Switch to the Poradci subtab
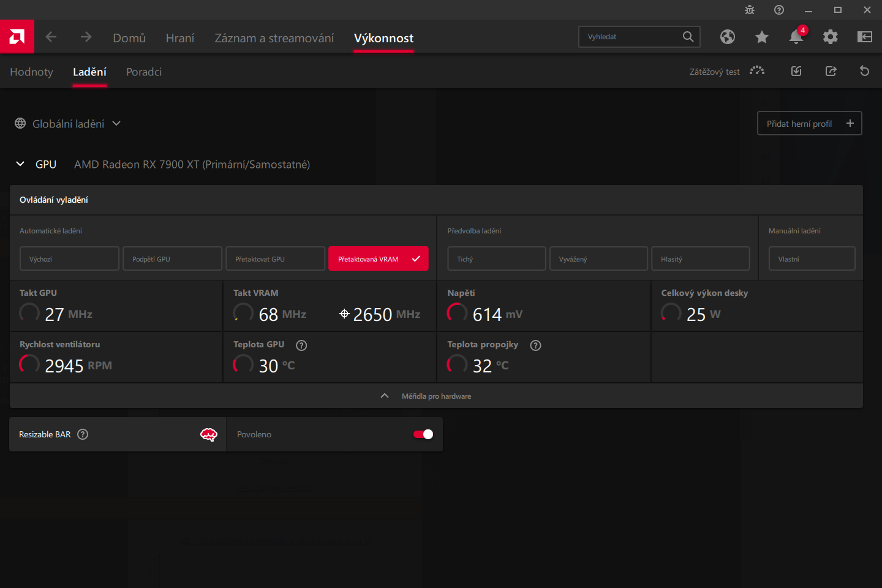882x588 pixels. tap(144, 72)
